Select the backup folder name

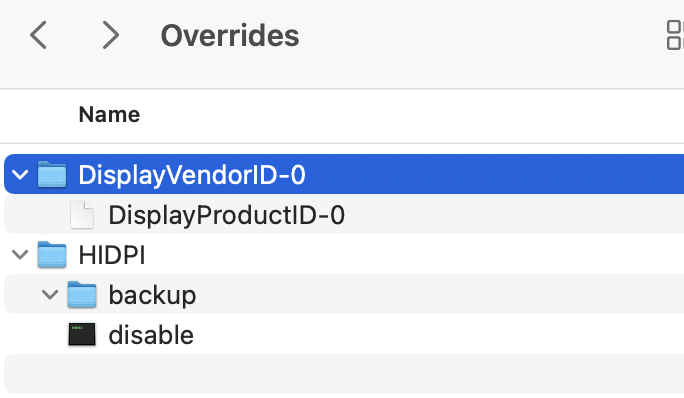(x=152, y=295)
